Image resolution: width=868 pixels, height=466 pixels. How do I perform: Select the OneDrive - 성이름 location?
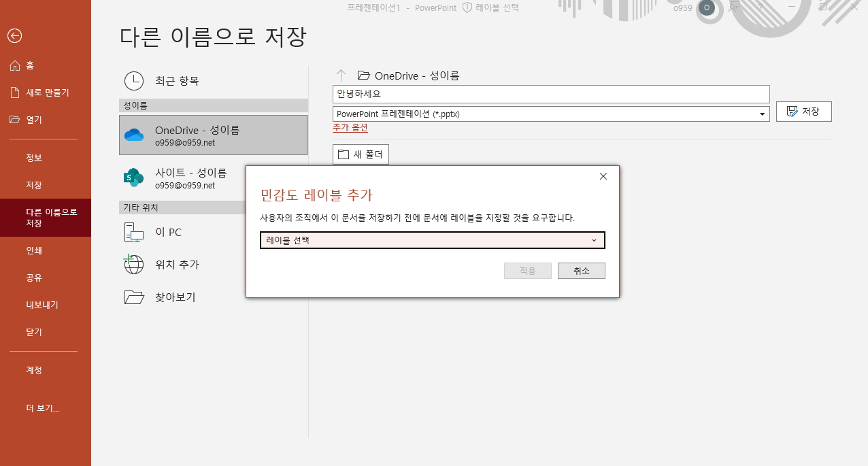point(213,135)
